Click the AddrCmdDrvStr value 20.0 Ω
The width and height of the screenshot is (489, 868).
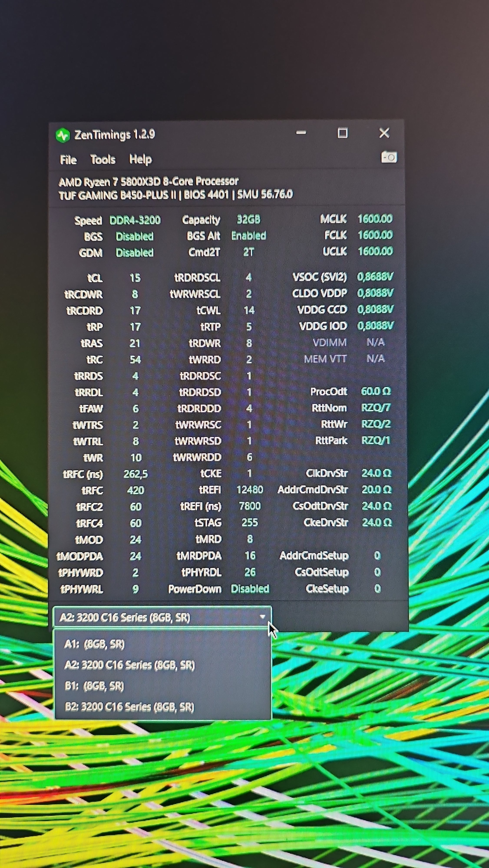pos(377,489)
